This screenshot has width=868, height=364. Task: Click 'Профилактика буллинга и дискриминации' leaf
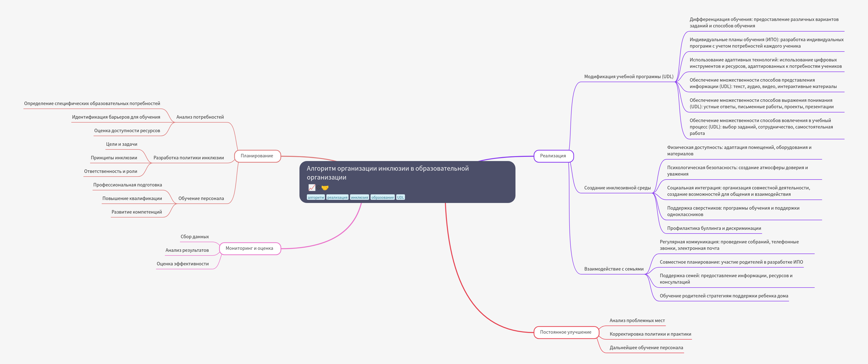[x=714, y=228]
